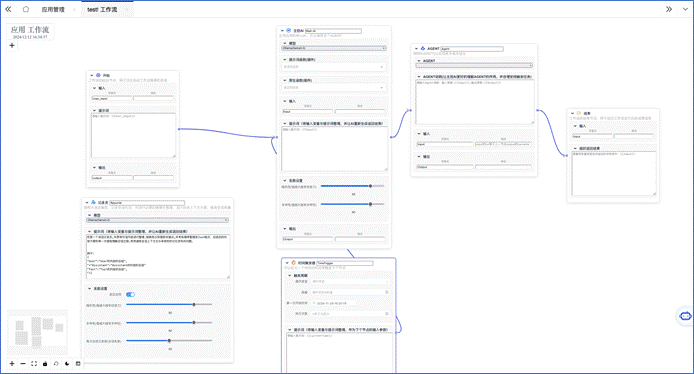The height and width of the screenshot is (374, 694).
Task: Toggle dark mode with the moon icon
Action: 67,363
